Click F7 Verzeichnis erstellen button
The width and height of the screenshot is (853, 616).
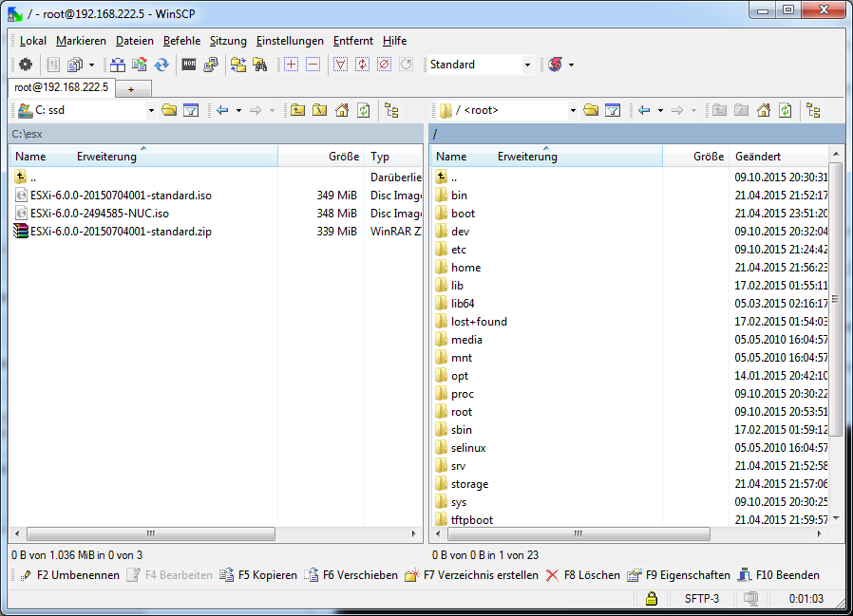pyautogui.click(x=472, y=575)
